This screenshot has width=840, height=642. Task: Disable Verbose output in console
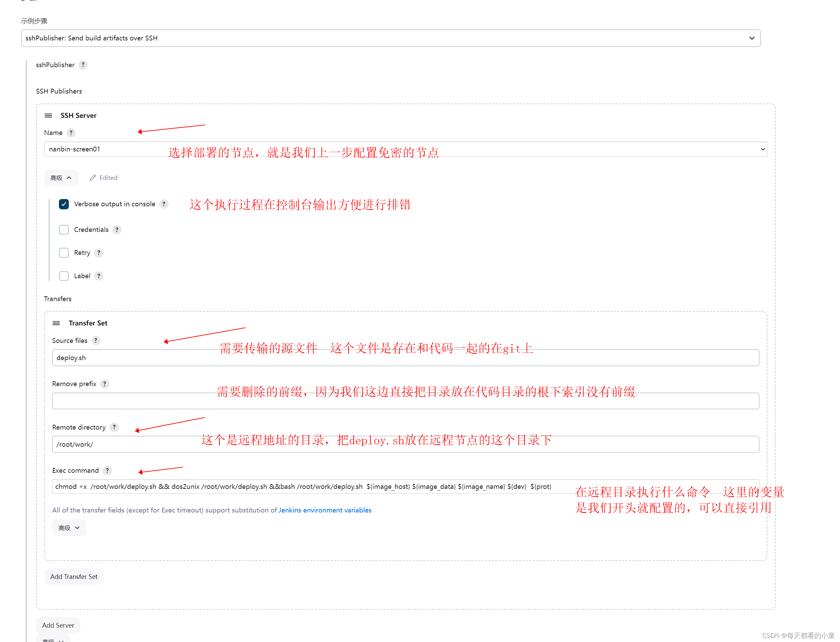click(x=63, y=204)
